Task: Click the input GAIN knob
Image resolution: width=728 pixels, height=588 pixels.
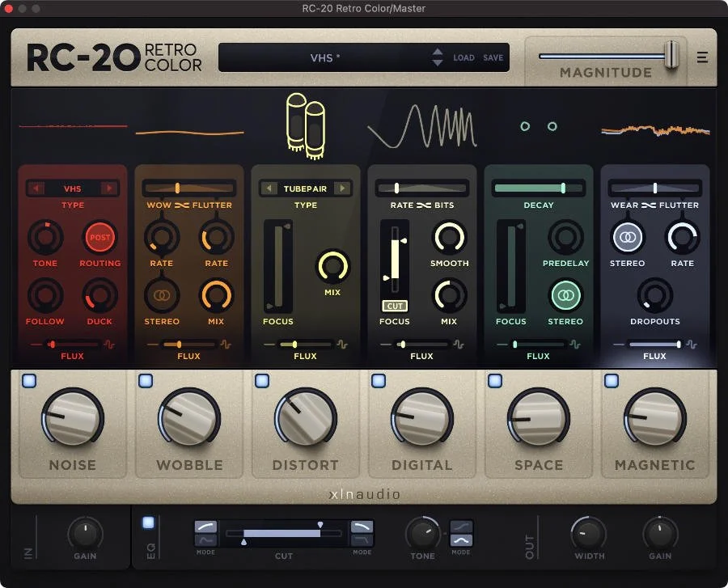Action: (86, 533)
